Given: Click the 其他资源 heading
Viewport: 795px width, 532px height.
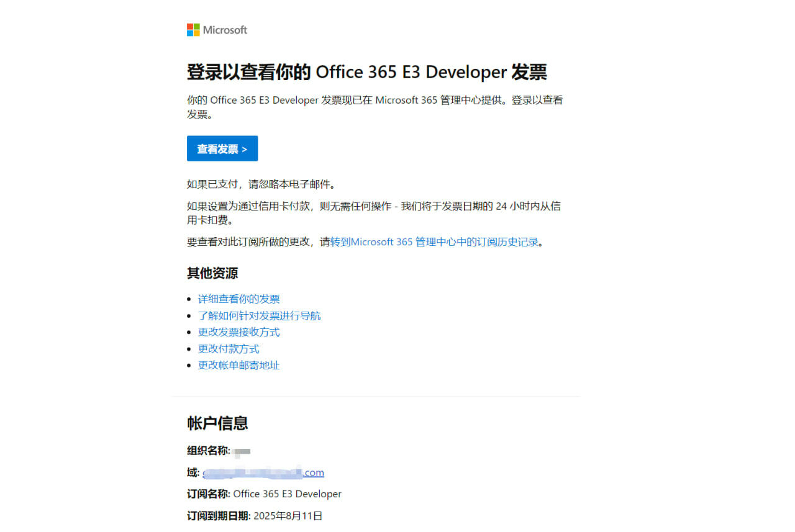Looking at the screenshot, I should [x=212, y=273].
